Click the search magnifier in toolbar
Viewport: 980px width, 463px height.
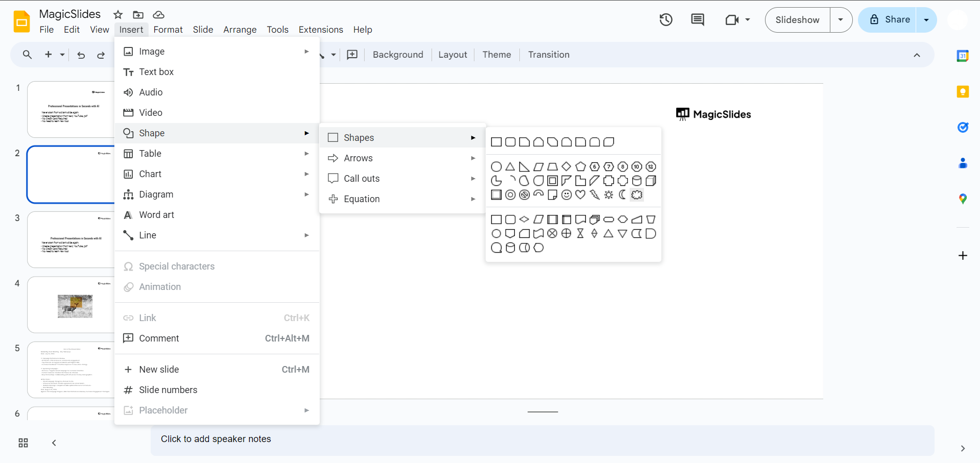(28, 55)
